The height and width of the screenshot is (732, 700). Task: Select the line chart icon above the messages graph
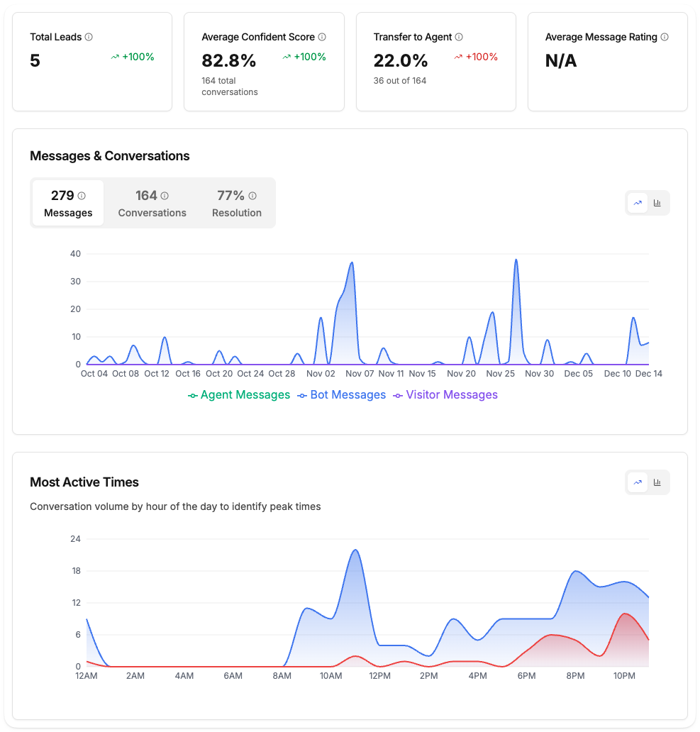[x=637, y=203]
